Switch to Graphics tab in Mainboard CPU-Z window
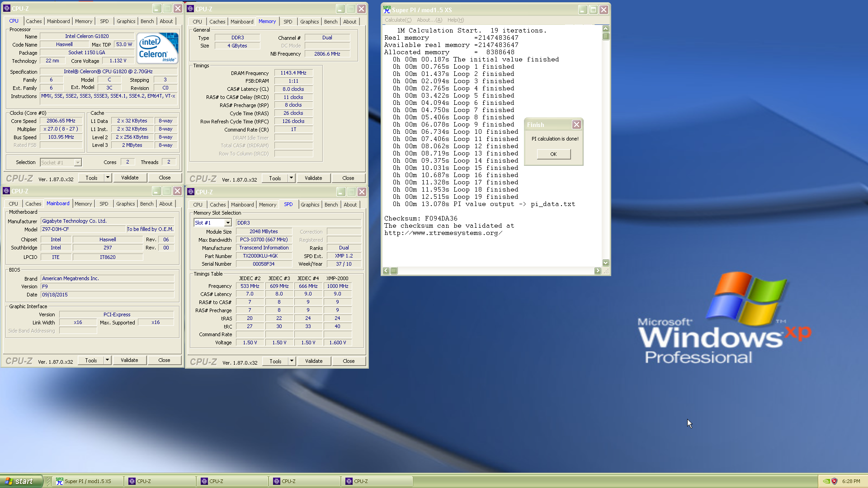Viewport: 868px width, 488px height. [125, 204]
